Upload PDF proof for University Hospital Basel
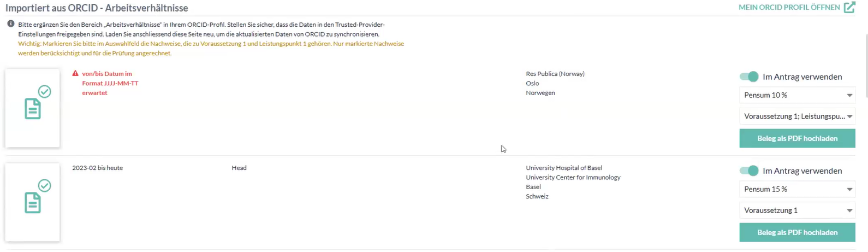868x252 pixels. pos(797,232)
